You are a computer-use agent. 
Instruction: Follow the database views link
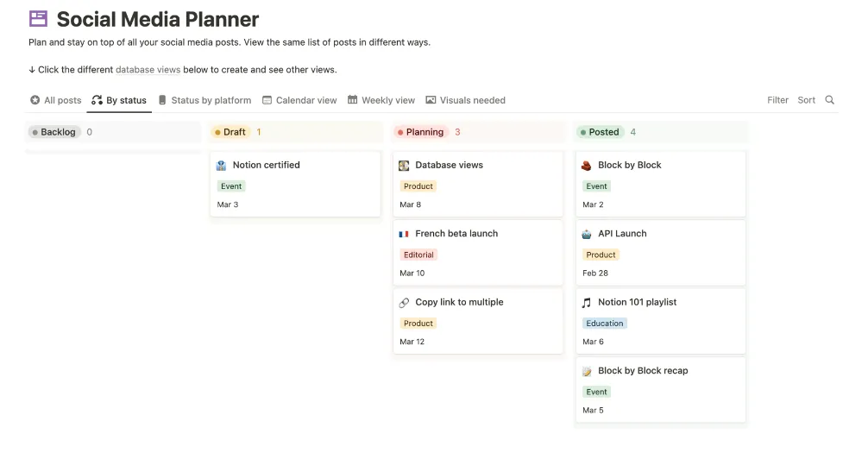coord(148,70)
